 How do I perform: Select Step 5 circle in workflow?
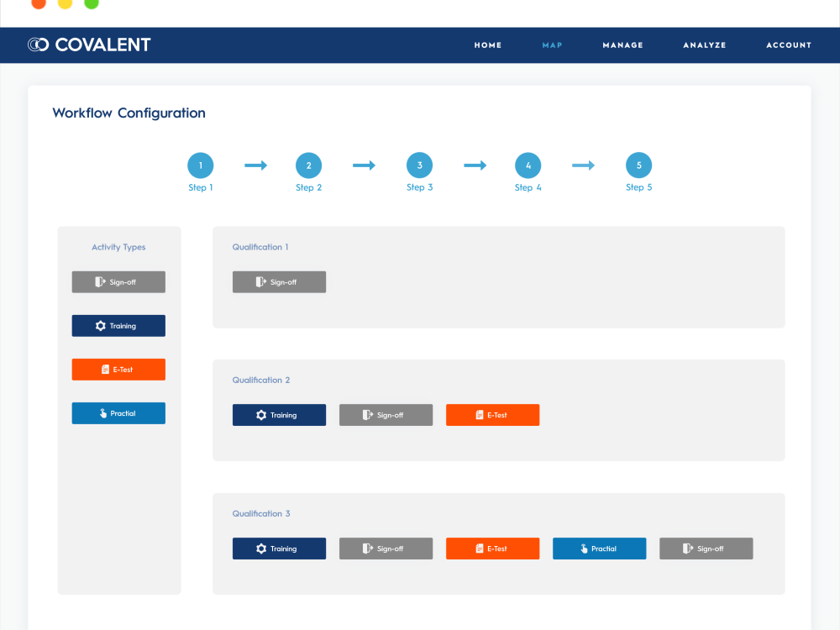[638, 165]
